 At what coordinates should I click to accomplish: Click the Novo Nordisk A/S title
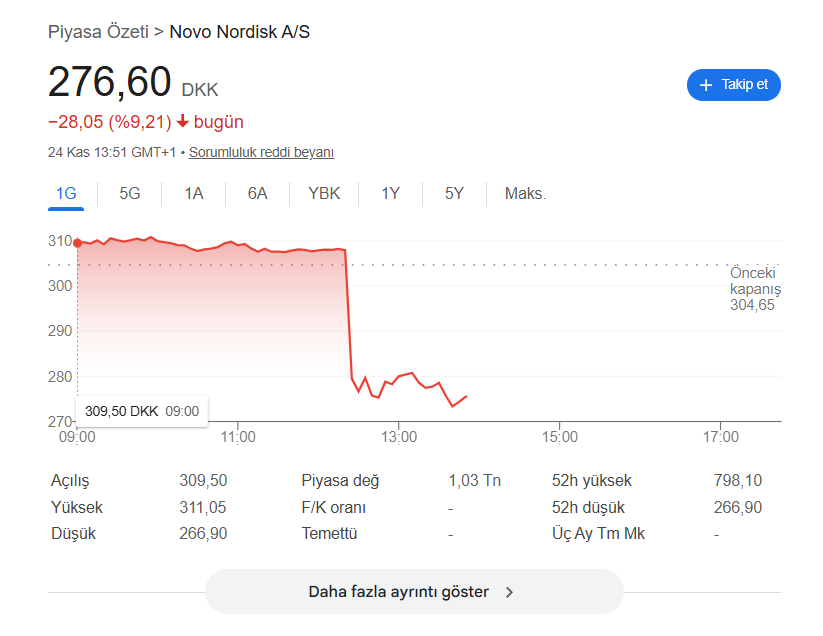240,32
